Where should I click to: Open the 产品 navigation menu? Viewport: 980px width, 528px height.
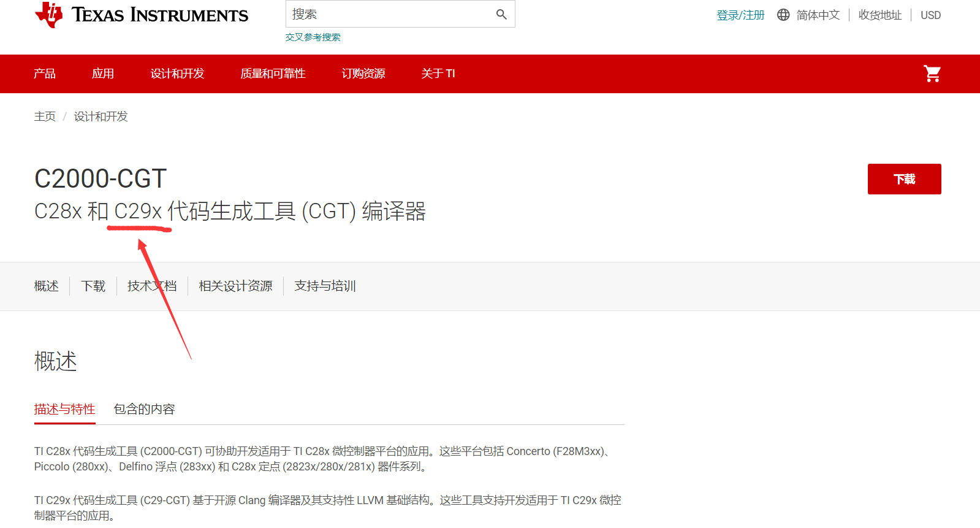pyautogui.click(x=45, y=74)
